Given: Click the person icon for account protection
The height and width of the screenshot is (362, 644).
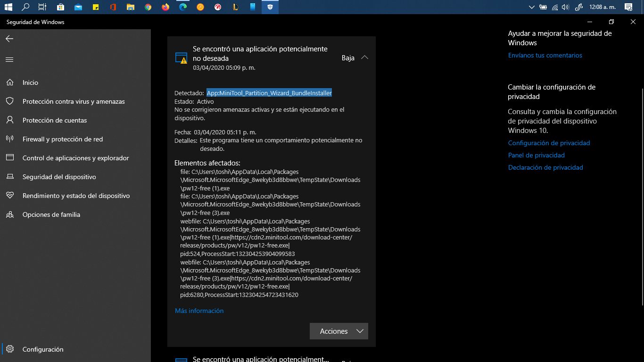Looking at the screenshot, I should point(9,120).
